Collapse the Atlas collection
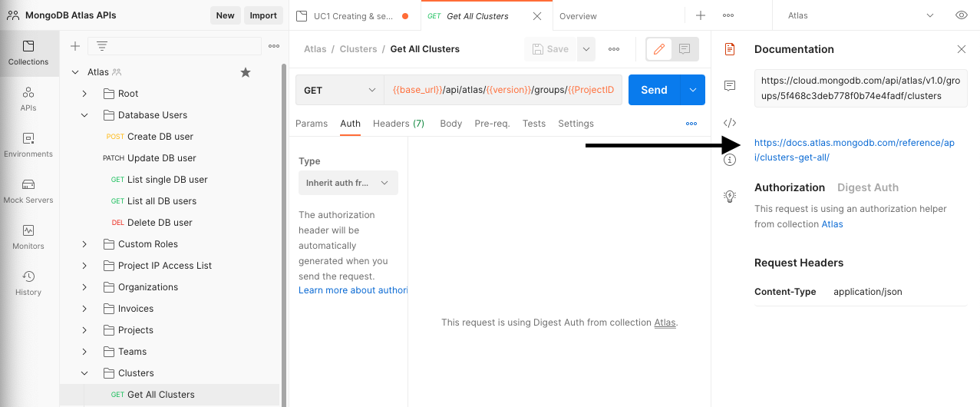 [74, 72]
